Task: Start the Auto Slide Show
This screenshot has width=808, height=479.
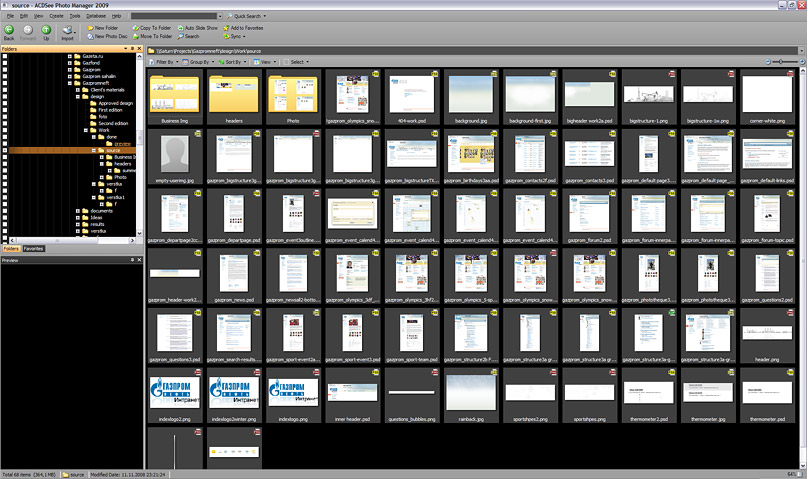Action: click(182, 28)
